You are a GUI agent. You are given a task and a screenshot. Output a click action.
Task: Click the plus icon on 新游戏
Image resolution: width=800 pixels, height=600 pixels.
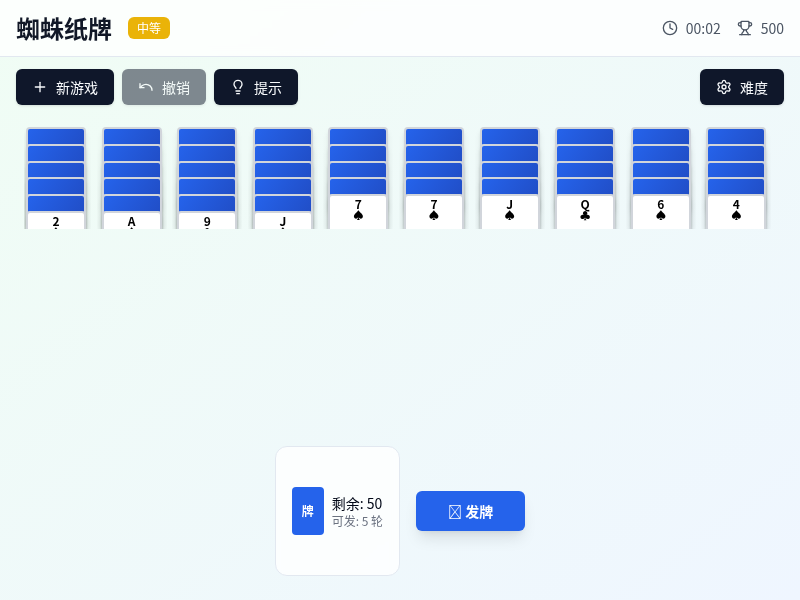click(x=38, y=87)
